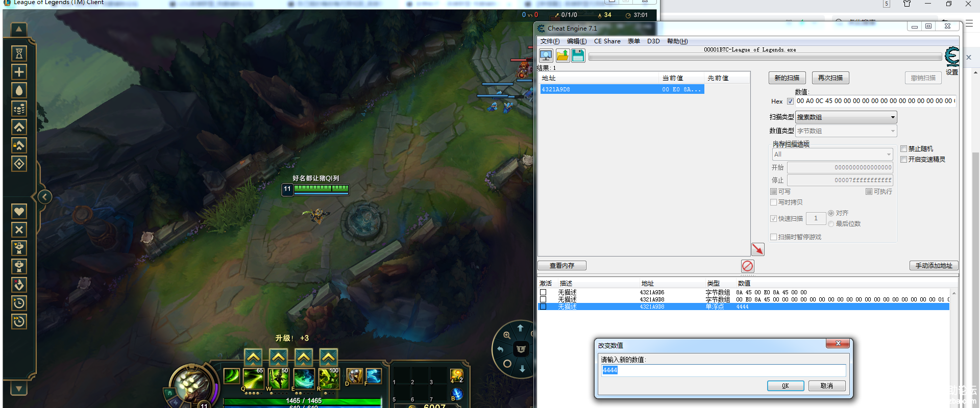The width and height of the screenshot is (980, 408).
Task: Click the heart icon in game sidebar
Action: 19,211
